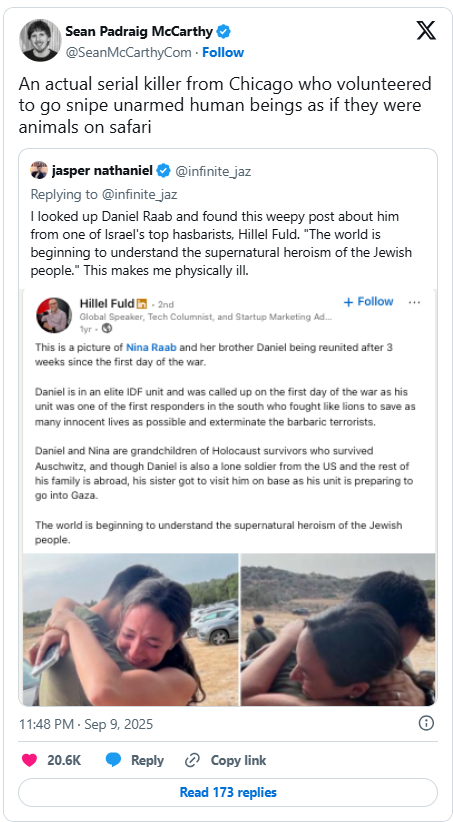Click the reply speech bubble icon
Image resolution: width=453 pixels, height=822 pixels.
[x=114, y=760]
